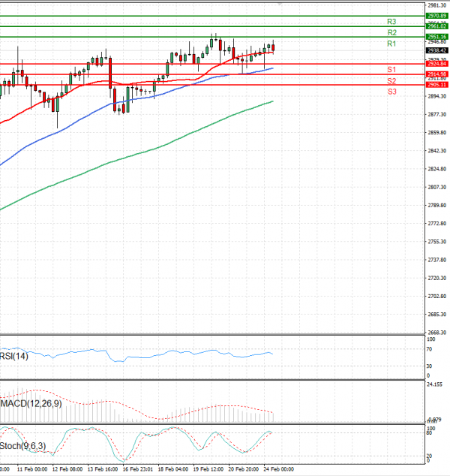Select the 2924.84 support price tag
Viewport: 450px width, 476px height.
(437, 64)
